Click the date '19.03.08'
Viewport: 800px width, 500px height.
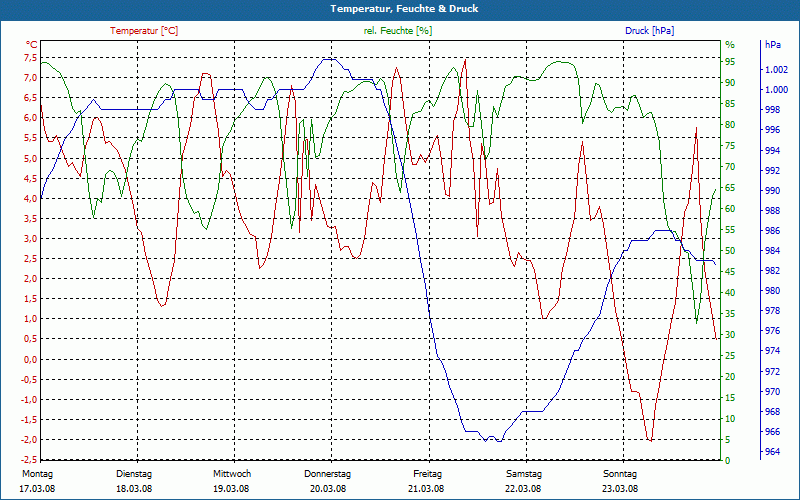[x=231, y=489]
